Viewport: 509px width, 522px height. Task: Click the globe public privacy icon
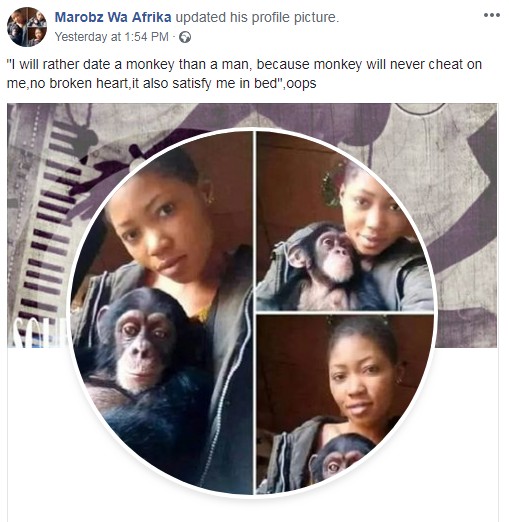(x=185, y=37)
